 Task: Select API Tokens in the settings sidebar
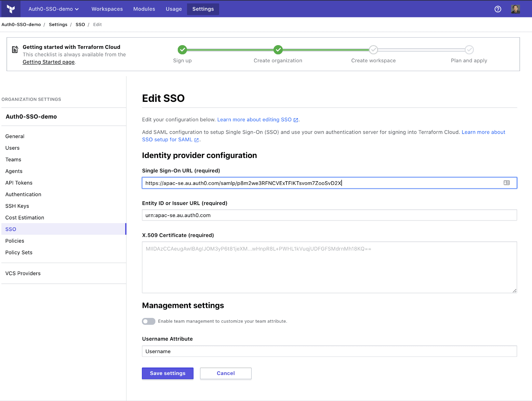[x=19, y=183]
